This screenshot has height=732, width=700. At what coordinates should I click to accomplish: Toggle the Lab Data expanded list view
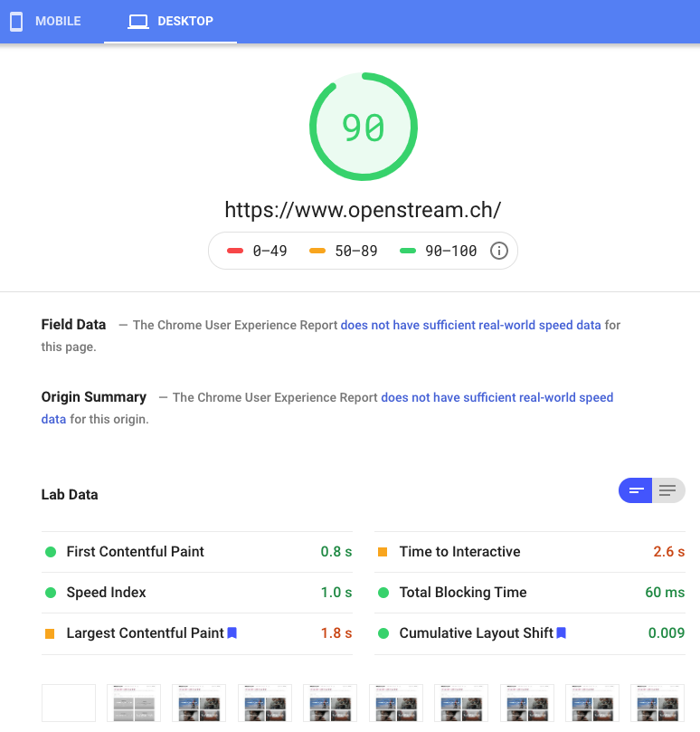(668, 490)
